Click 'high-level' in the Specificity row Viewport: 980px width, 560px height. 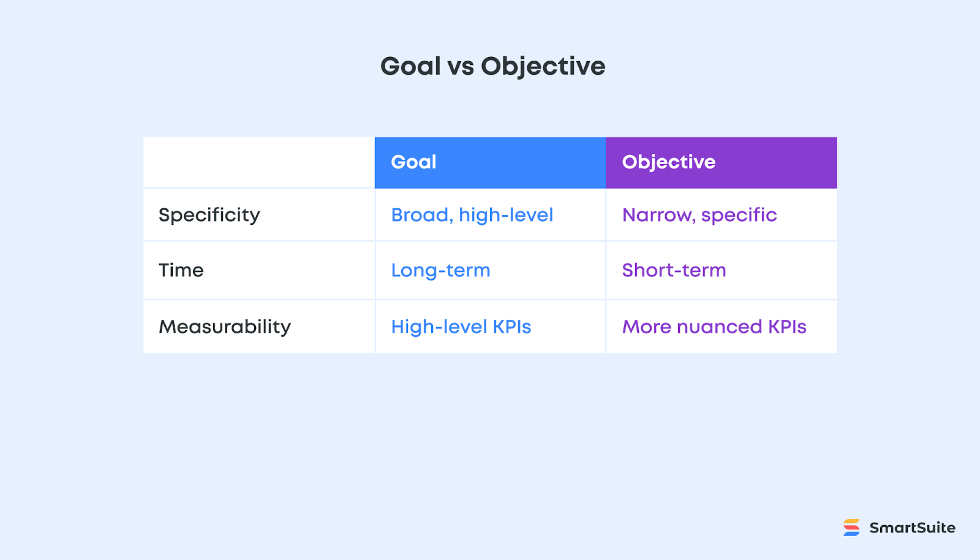click(x=506, y=215)
